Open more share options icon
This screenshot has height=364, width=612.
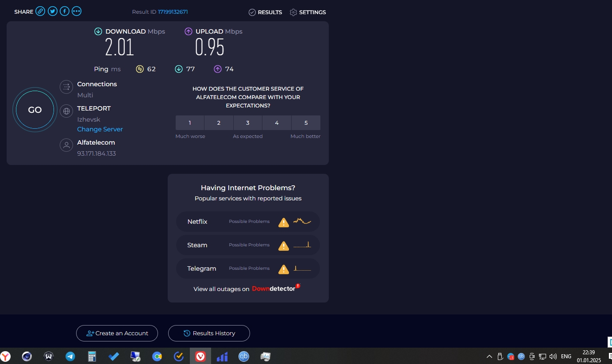tap(77, 11)
